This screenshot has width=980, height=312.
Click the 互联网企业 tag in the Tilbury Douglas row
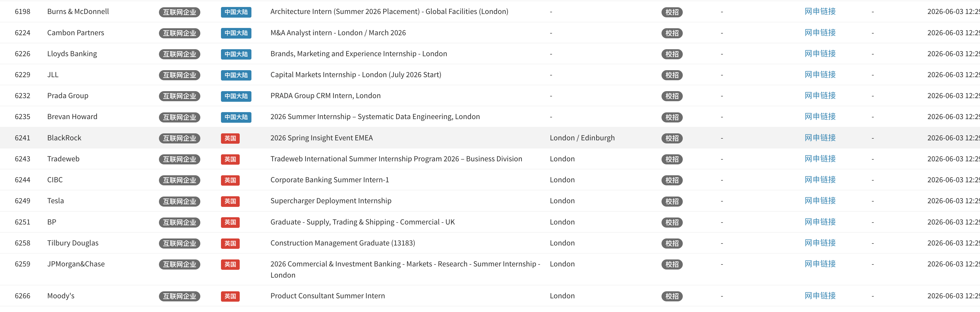(x=180, y=244)
